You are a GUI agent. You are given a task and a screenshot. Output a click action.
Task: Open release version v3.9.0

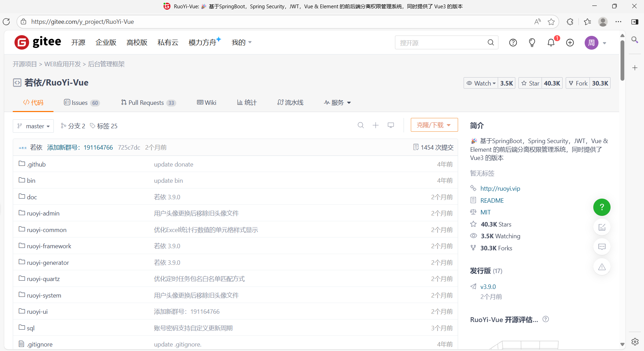pos(488,287)
